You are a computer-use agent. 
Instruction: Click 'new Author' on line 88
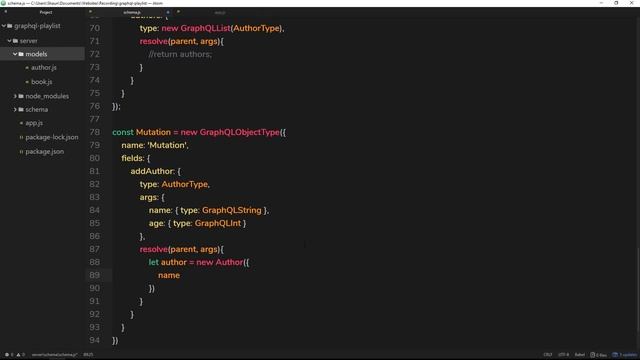(x=220, y=262)
